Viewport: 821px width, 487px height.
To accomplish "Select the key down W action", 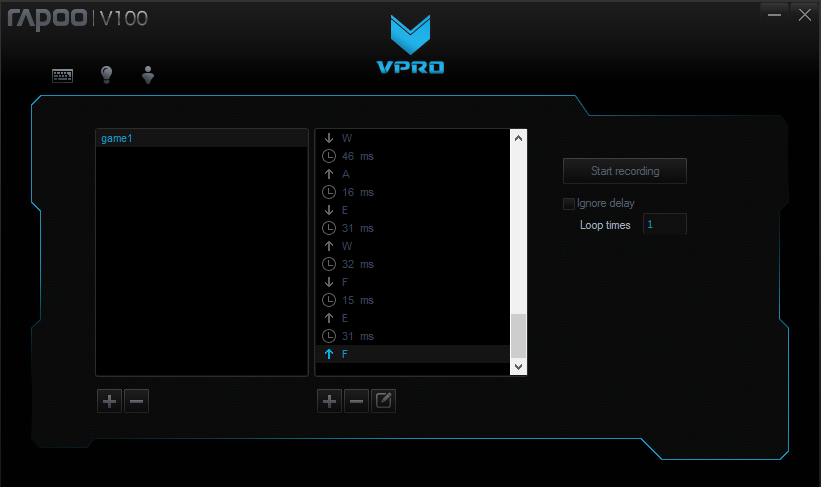I will tap(413, 138).
